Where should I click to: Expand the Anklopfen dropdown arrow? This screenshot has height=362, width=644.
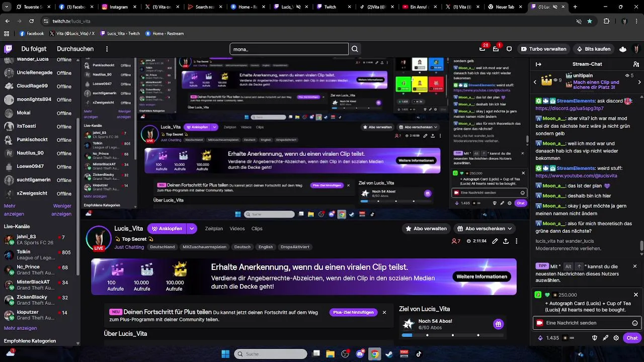pyautogui.click(x=192, y=228)
